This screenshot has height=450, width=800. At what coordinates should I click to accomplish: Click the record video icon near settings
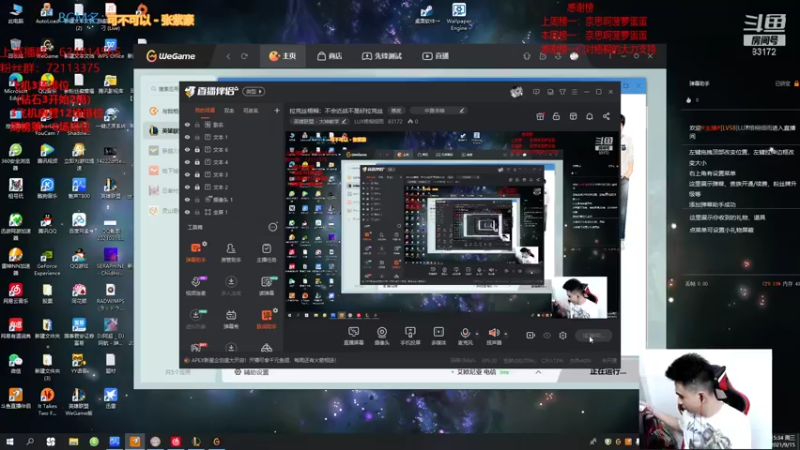click(531, 335)
